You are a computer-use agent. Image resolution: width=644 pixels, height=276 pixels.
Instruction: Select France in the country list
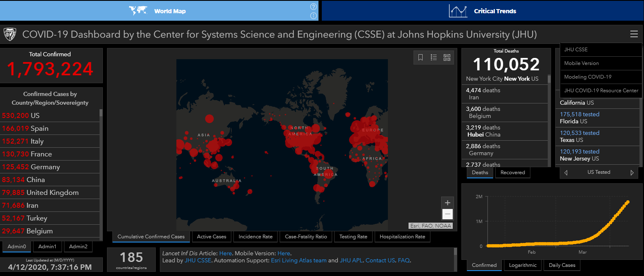(x=50, y=154)
